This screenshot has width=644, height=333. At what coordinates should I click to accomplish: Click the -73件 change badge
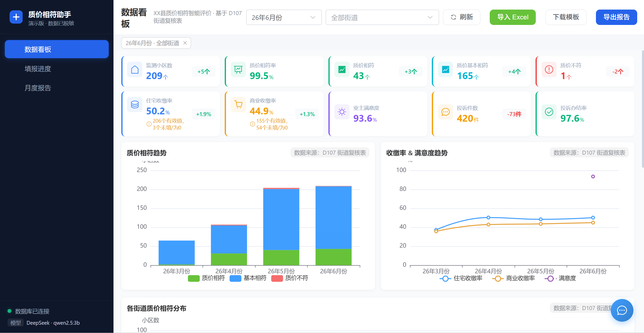click(x=514, y=114)
